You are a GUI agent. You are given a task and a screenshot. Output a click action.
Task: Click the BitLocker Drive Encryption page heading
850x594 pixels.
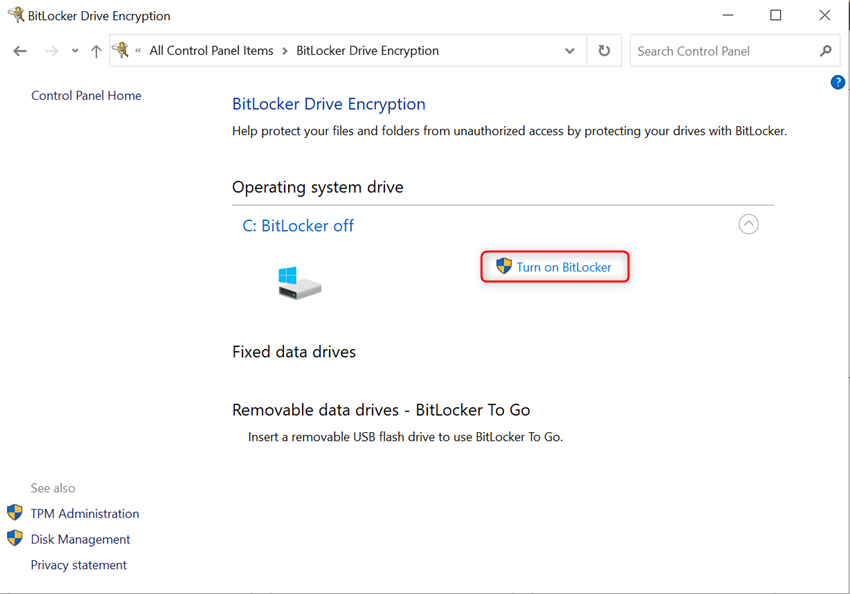tap(329, 104)
